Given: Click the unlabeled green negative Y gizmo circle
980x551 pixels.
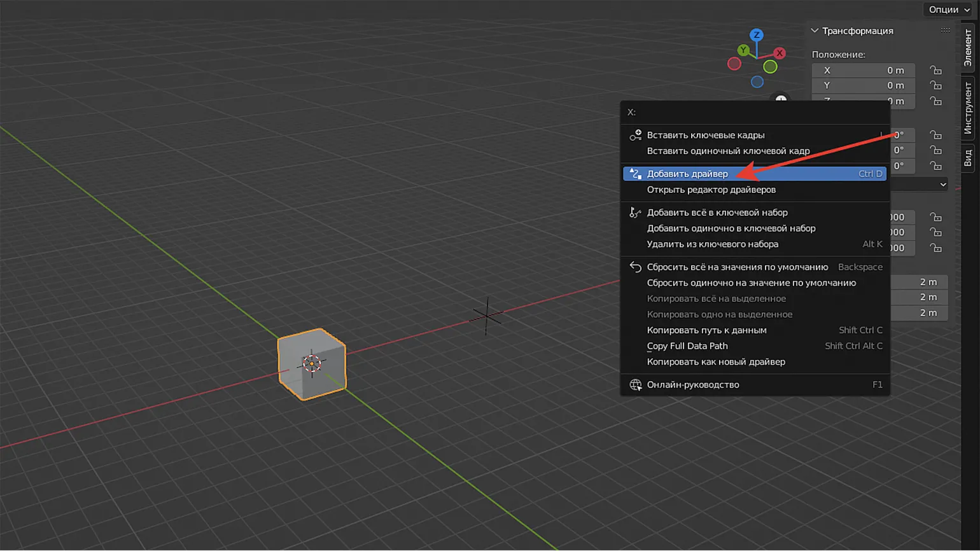Looking at the screenshot, I should [x=770, y=67].
